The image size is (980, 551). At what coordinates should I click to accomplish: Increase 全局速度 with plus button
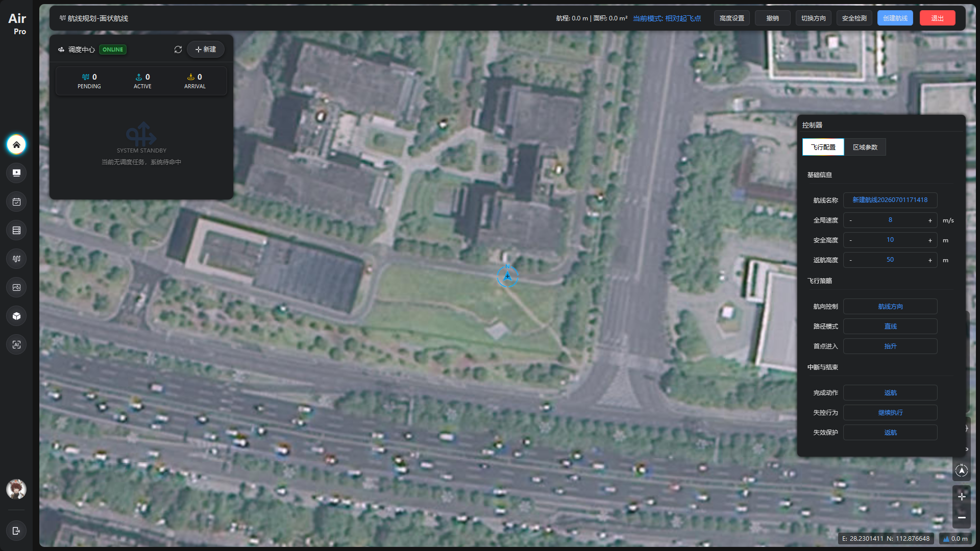pos(930,220)
